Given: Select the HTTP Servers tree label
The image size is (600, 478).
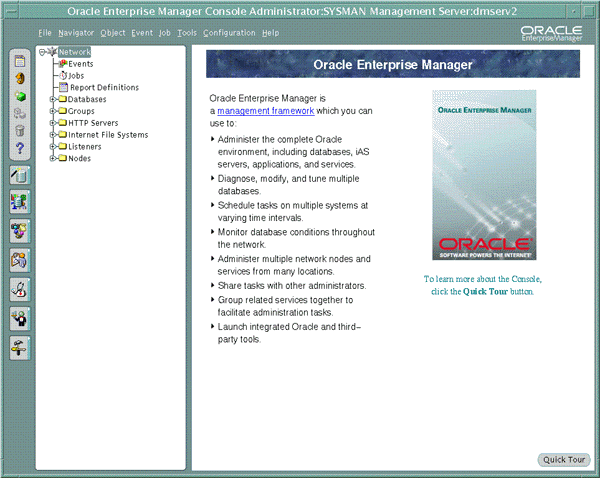Looking at the screenshot, I should (93, 123).
